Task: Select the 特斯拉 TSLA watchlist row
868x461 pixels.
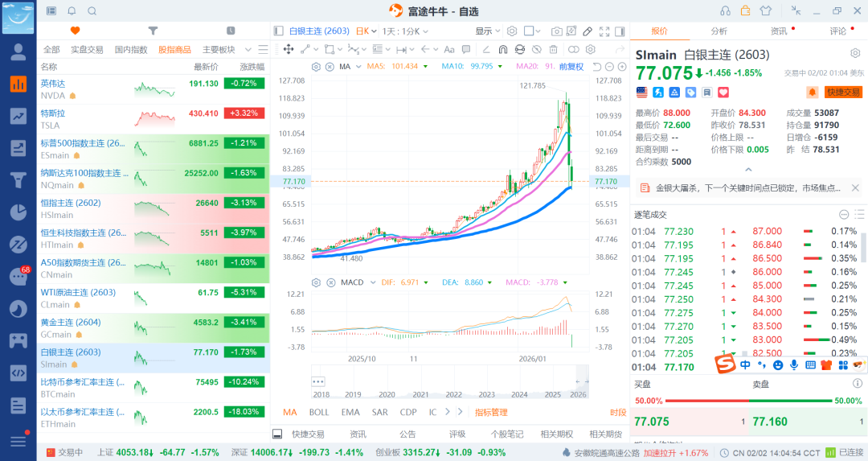Action: point(154,119)
